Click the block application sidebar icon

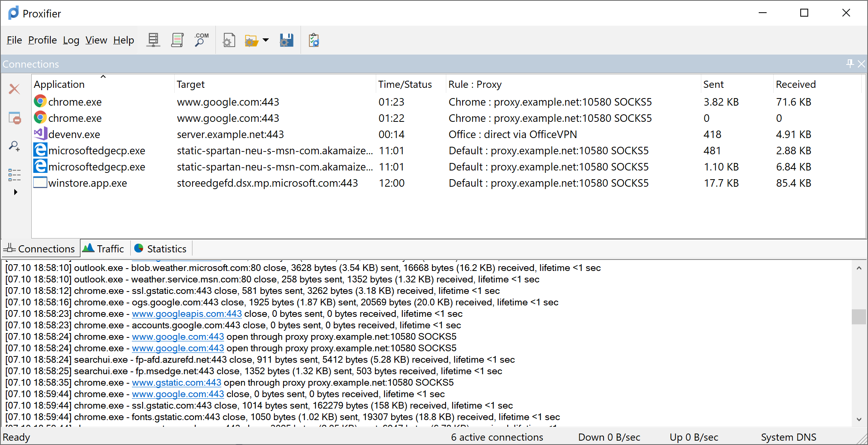point(15,118)
